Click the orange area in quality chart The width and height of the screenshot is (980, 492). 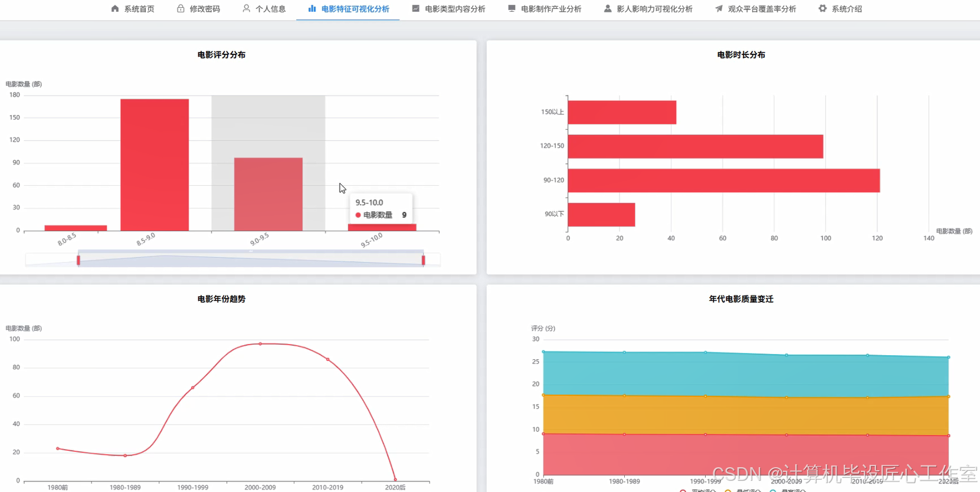(x=746, y=415)
